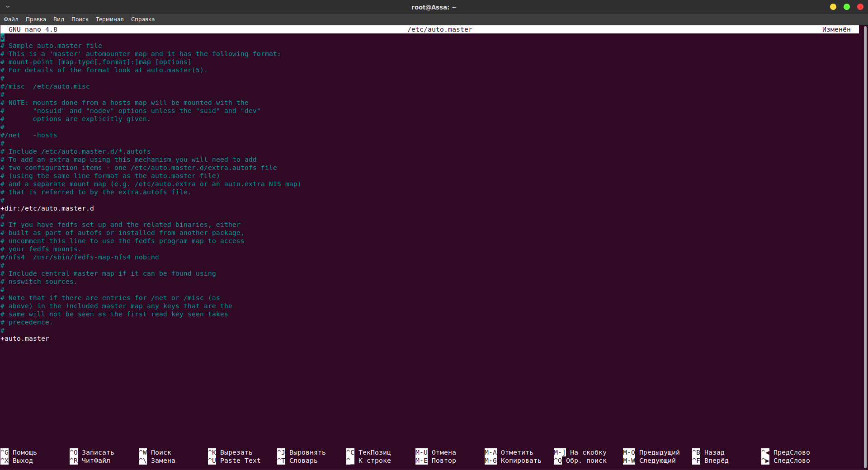Click the '# Sample auto.master file' line
Image resolution: width=868 pixels, height=470 pixels.
tap(52, 46)
